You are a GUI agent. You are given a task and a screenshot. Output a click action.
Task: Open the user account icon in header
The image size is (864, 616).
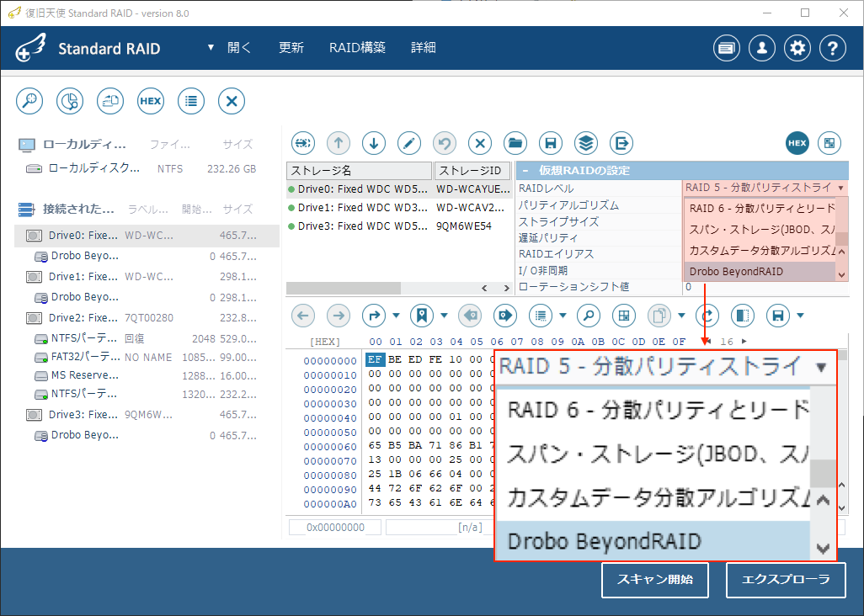click(x=762, y=49)
